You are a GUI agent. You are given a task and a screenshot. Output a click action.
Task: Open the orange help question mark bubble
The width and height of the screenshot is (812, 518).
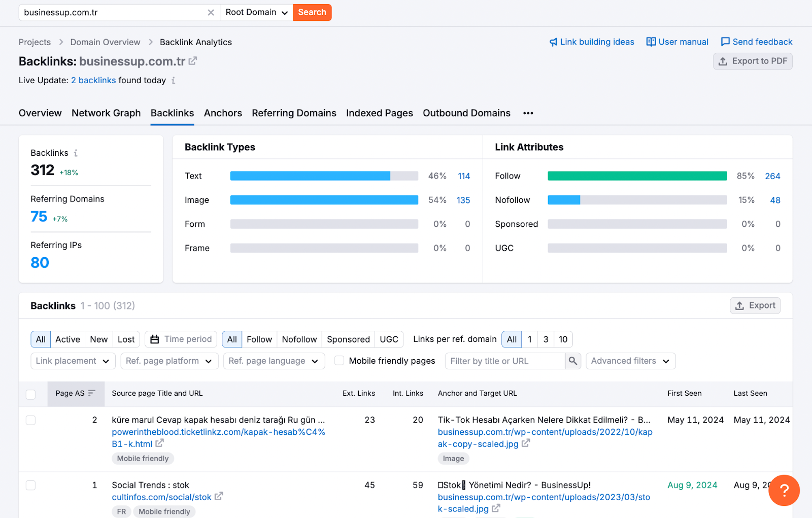[x=784, y=490]
